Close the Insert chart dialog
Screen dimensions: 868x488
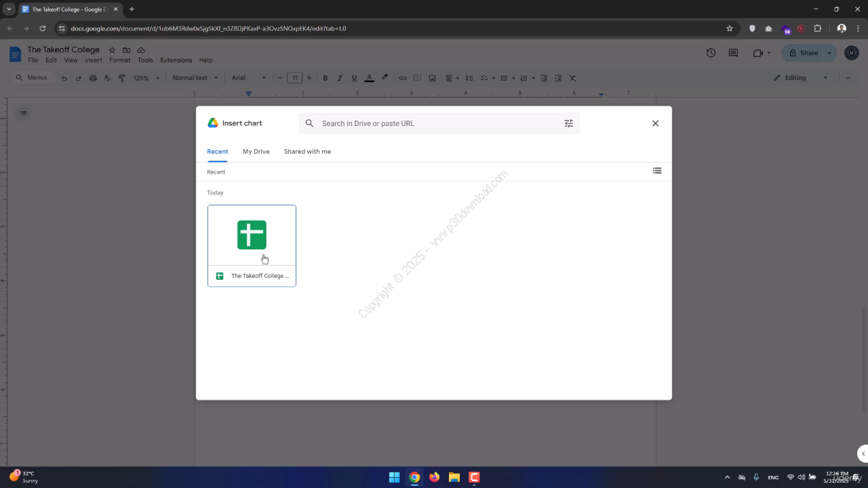(655, 123)
